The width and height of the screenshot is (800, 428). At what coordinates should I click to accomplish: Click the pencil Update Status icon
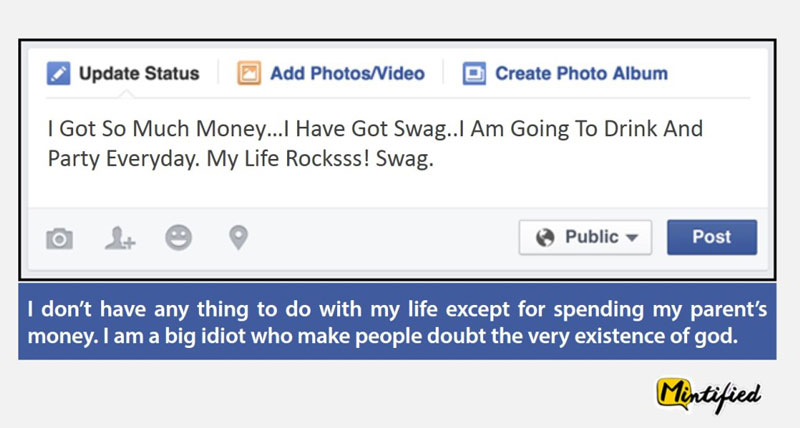point(59,73)
